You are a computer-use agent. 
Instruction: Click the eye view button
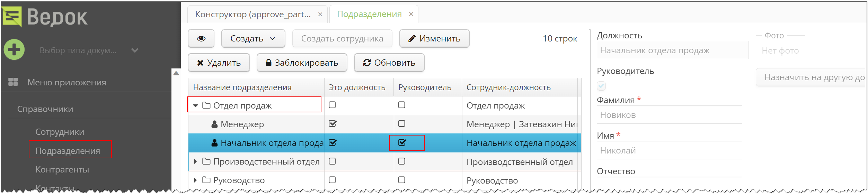pos(201,39)
